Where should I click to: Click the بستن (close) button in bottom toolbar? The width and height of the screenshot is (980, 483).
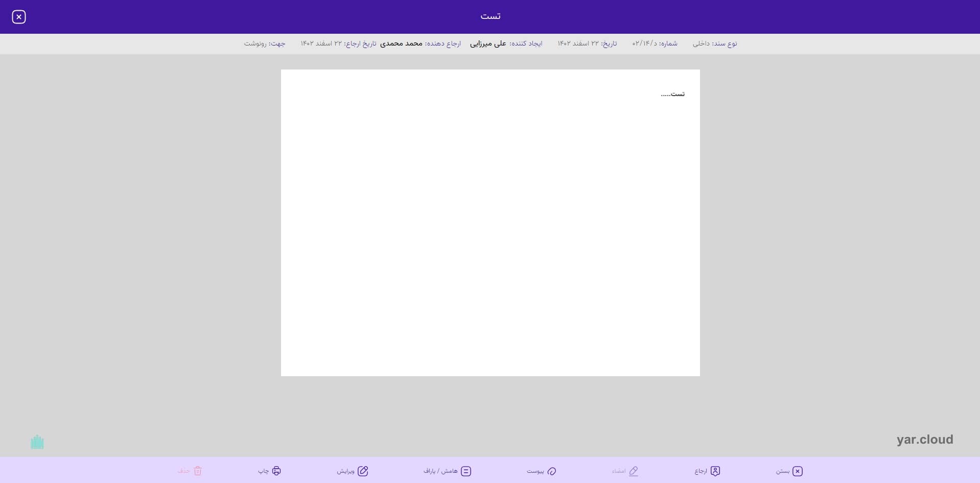tap(789, 471)
